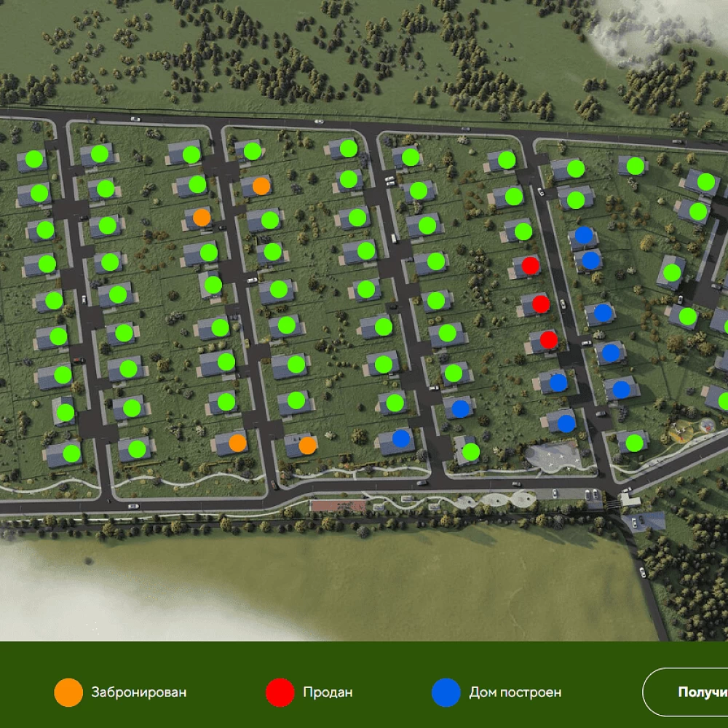Click the red Продан legend circle
Screen dimensions: 728x728
click(280, 692)
